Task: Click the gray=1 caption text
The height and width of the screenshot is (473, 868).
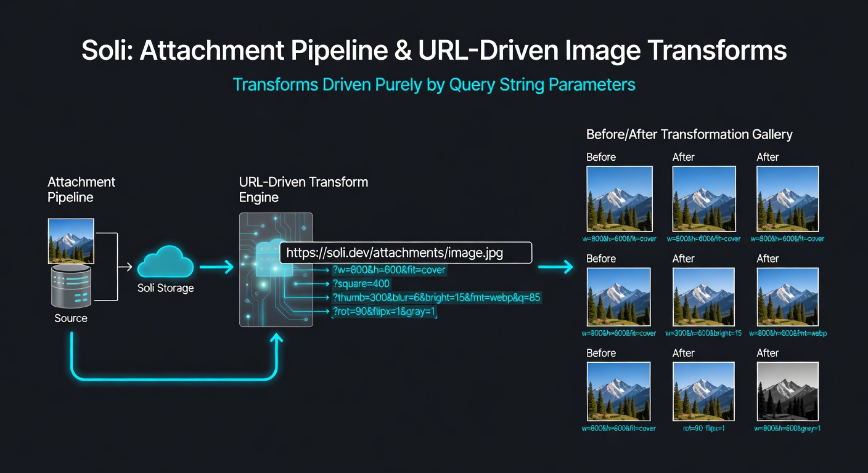Action: pos(787,428)
